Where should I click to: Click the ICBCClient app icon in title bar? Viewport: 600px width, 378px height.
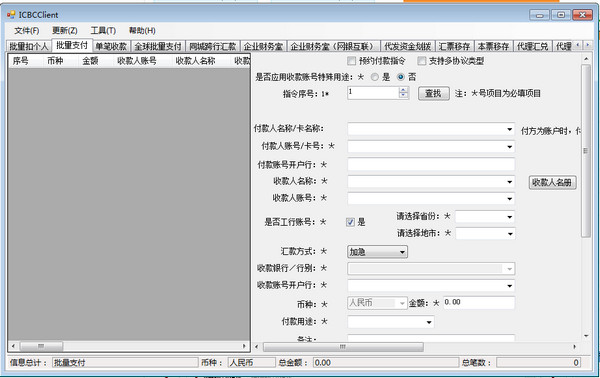[x=11, y=15]
